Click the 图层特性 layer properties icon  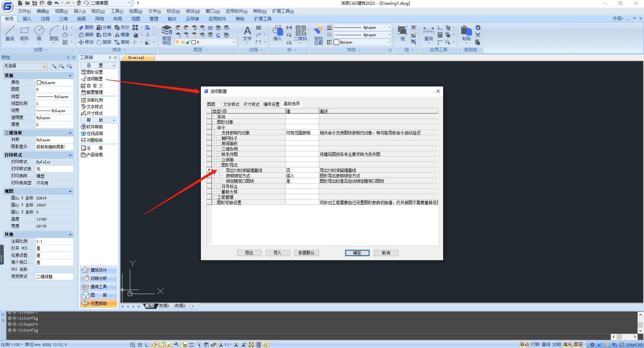coord(167,35)
